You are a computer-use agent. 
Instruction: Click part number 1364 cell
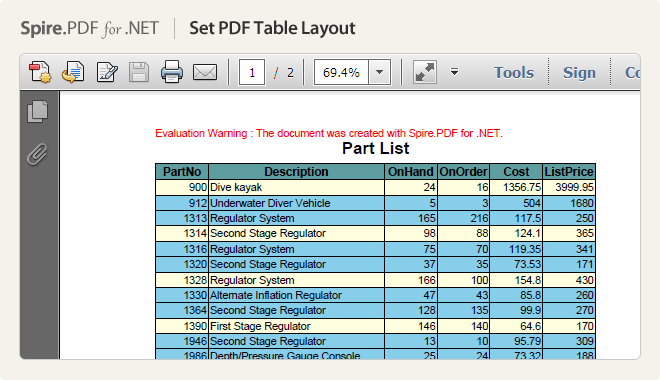click(182, 311)
